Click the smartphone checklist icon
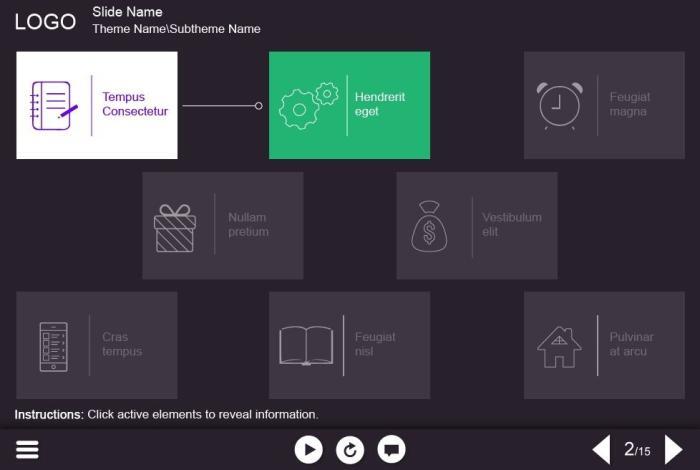 [53, 346]
